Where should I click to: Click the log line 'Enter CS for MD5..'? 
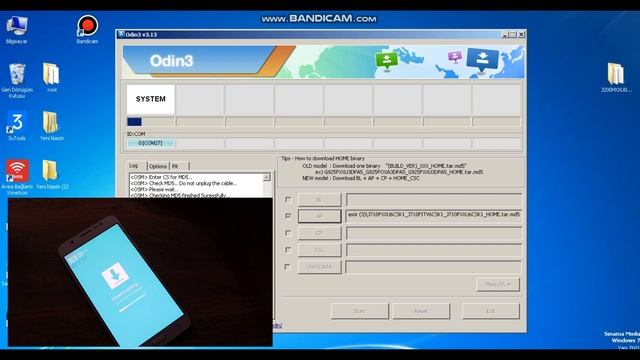[161, 177]
